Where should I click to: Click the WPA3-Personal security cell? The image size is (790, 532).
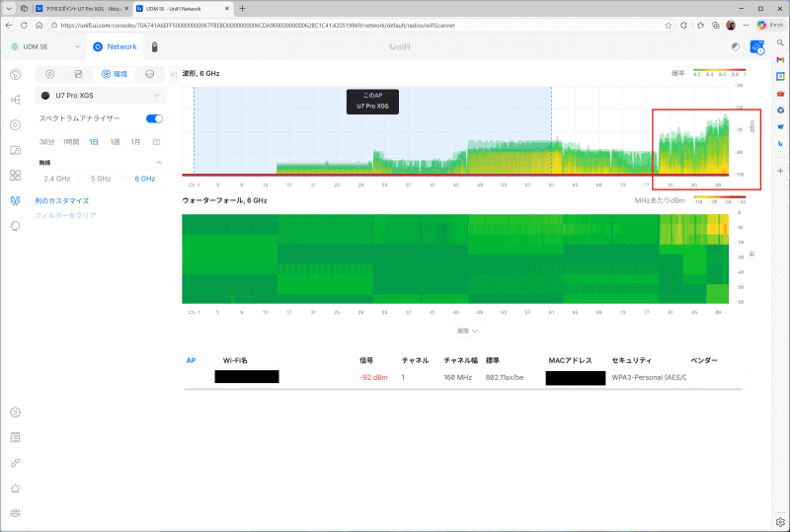649,377
